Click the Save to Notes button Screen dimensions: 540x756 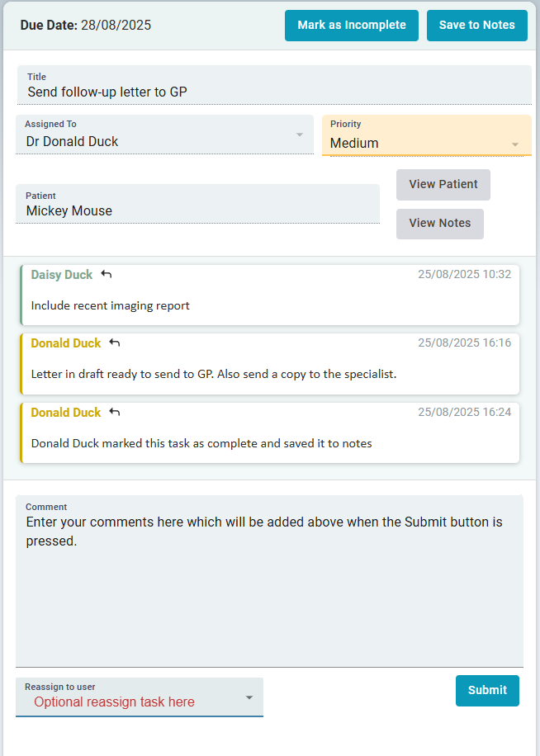(x=476, y=26)
